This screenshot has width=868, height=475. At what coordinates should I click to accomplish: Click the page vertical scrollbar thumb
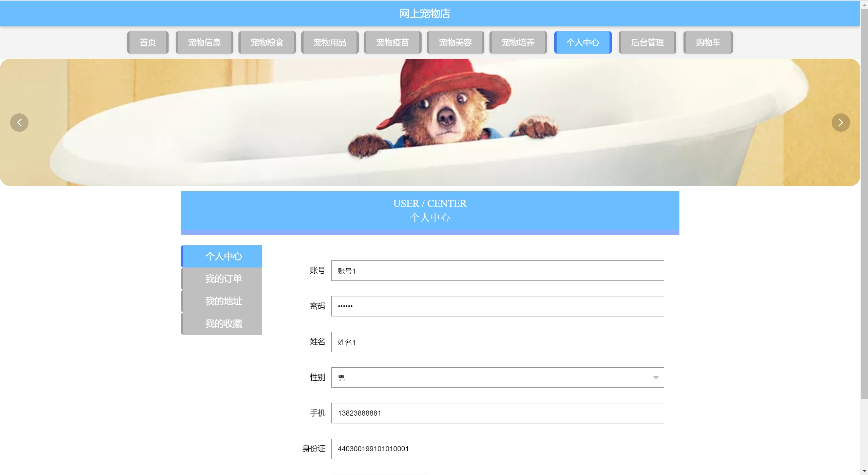[864, 204]
